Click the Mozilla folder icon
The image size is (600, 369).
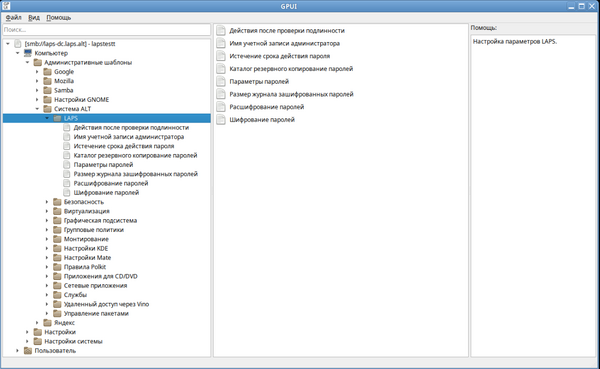[47, 81]
